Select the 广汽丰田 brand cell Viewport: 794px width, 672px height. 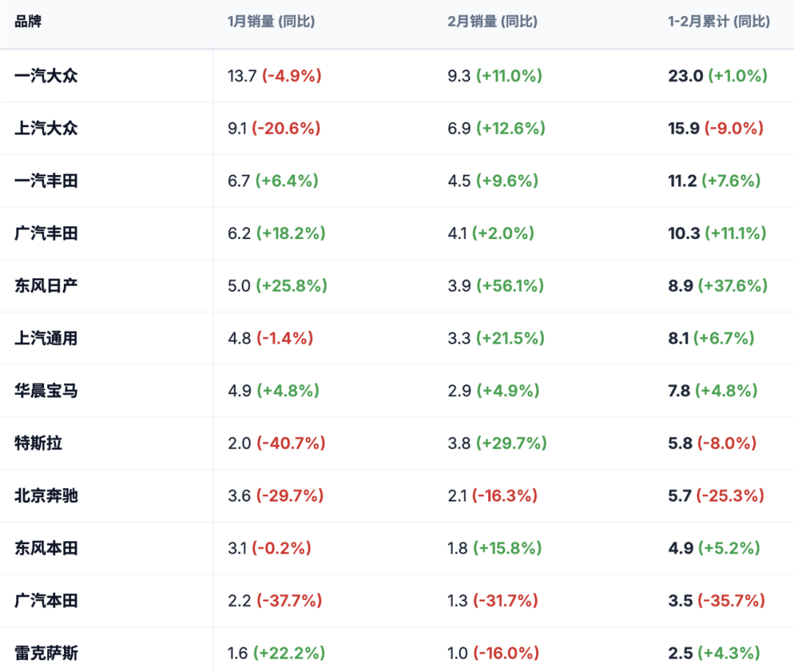[x=46, y=234]
